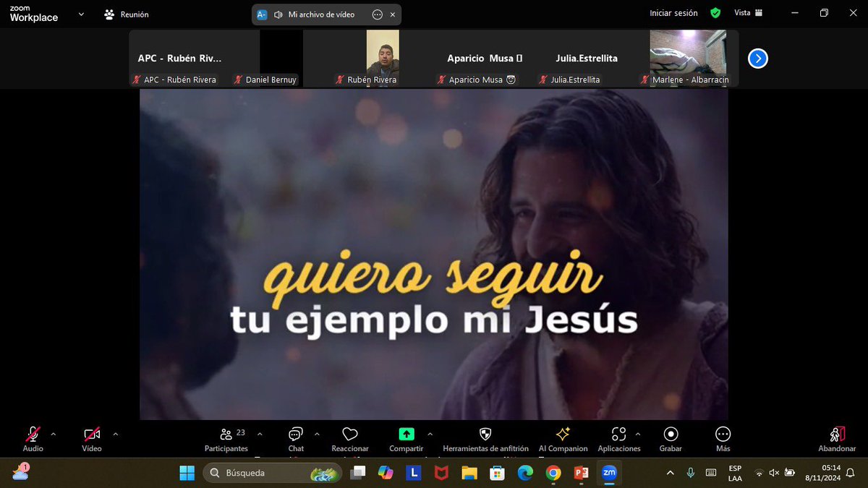The image size is (868, 488).
Task: Close the Mi archivo de vídeo bar
Action: click(x=393, y=14)
